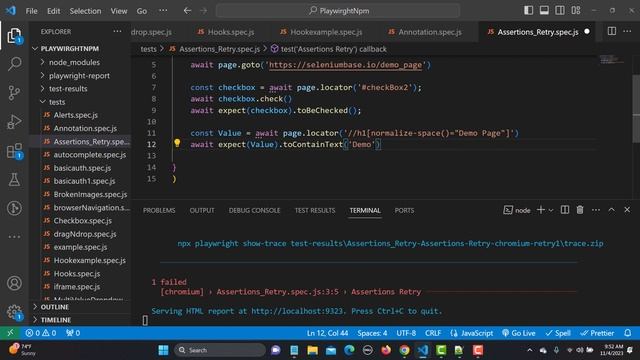The image size is (640, 360).
Task: Maximize panel size with chevron
Action: (x=611, y=210)
